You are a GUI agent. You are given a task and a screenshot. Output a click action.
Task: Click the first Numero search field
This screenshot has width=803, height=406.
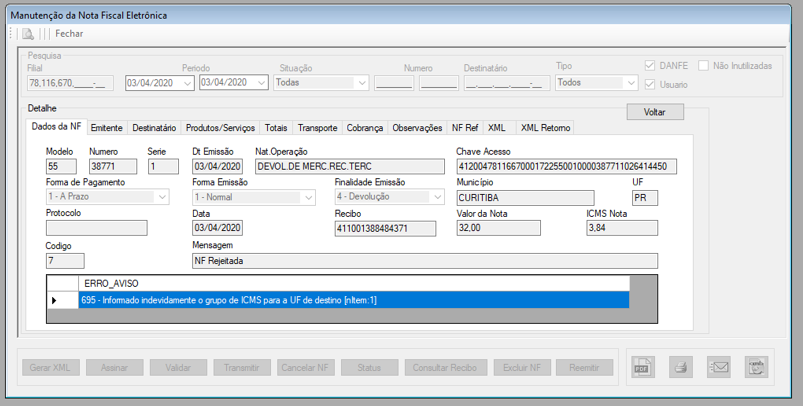[394, 83]
